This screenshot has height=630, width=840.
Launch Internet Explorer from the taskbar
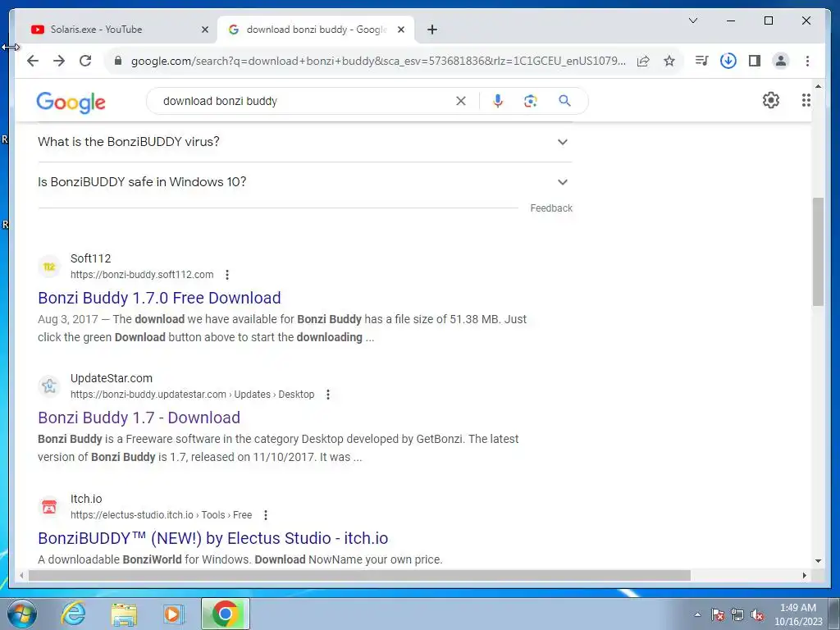[73, 614]
